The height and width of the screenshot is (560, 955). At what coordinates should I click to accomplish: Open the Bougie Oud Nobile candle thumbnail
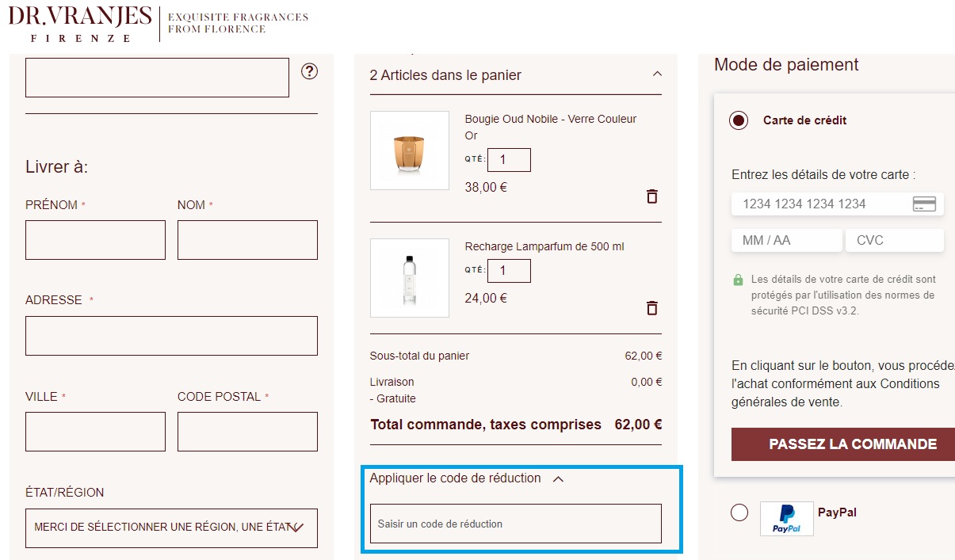[x=410, y=150]
